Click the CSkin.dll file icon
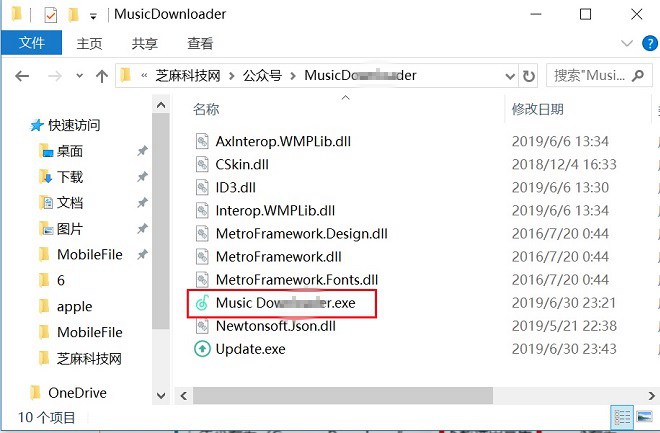660x433 pixels. point(202,164)
